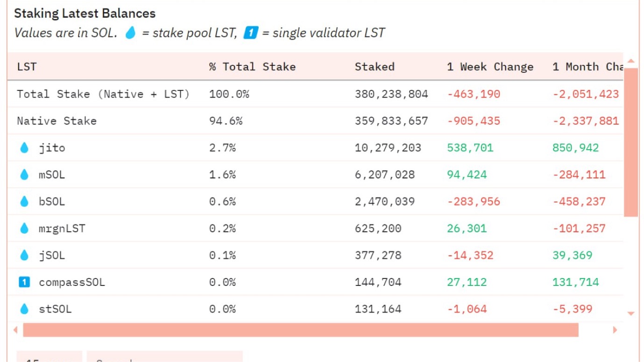Sort by Staked column header
644x362 pixels.
[375, 67]
